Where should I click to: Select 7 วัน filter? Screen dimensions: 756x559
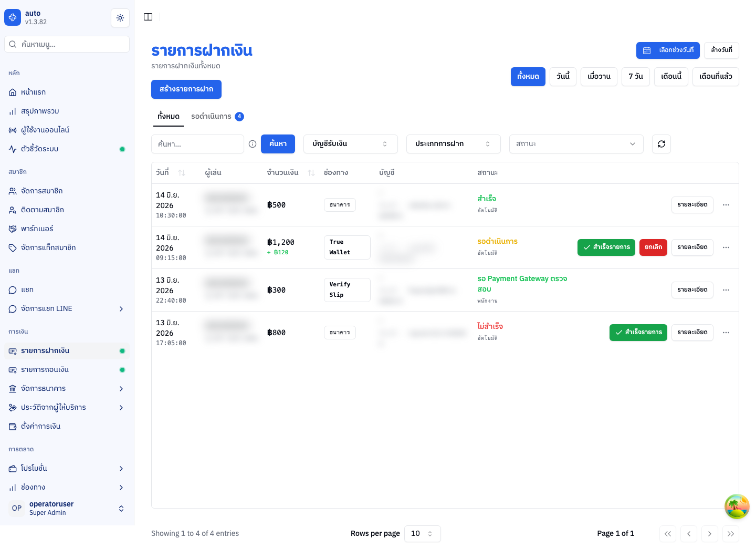pyautogui.click(x=636, y=77)
